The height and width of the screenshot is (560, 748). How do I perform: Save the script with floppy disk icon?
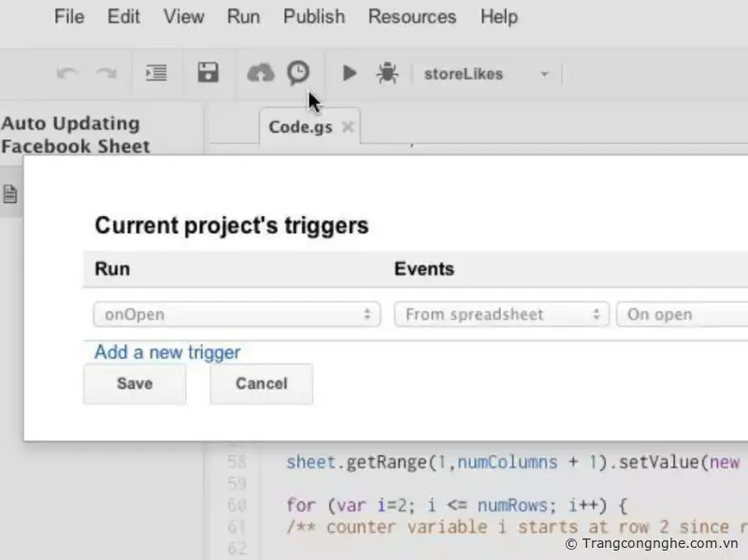208,73
